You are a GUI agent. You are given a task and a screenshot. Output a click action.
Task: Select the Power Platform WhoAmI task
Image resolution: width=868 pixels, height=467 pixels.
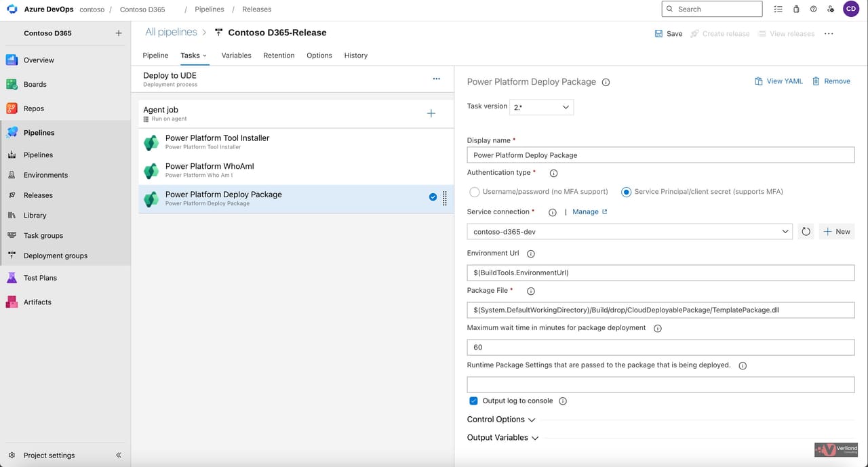point(296,170)
